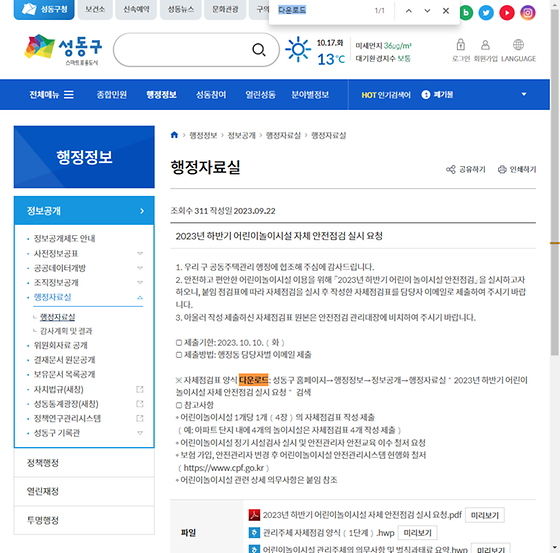Click the https://www.cpf.go.kr text
The height and width of the screenshot is (553, 560).
(224, 468)
